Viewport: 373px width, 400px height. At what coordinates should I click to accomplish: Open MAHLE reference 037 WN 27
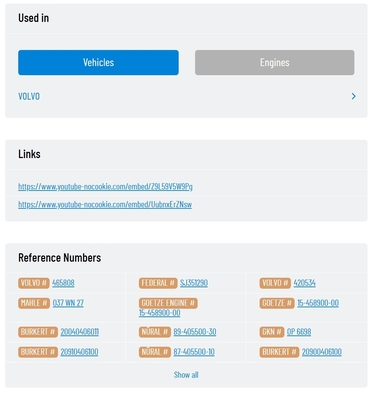point(68,303)
